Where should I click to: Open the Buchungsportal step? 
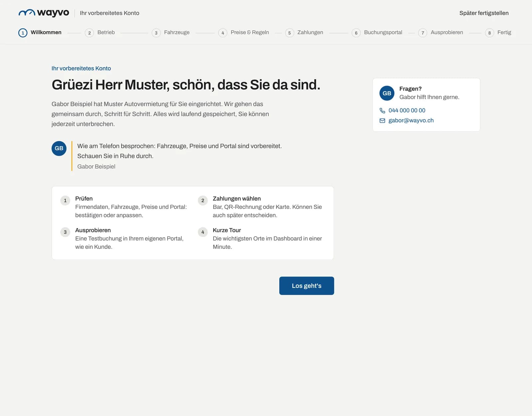(x=377, y=33)
